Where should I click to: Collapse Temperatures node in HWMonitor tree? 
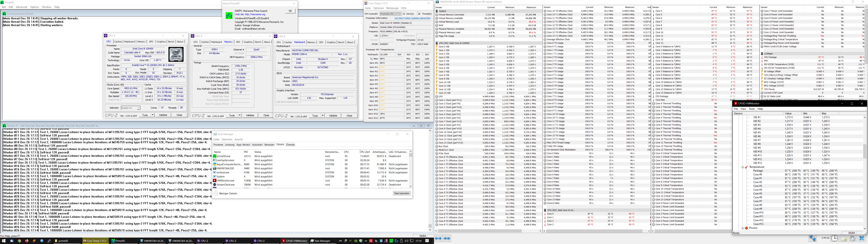(743, 167)
